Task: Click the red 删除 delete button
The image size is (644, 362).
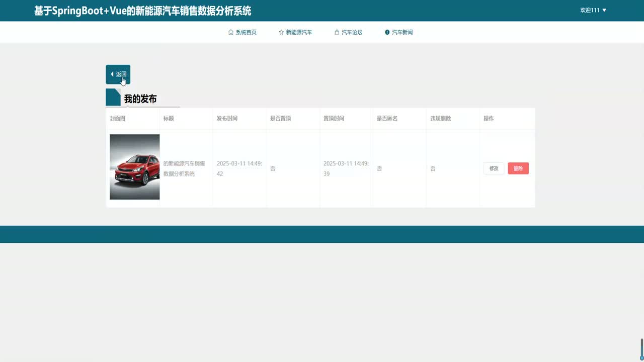Action: [518, 168]
